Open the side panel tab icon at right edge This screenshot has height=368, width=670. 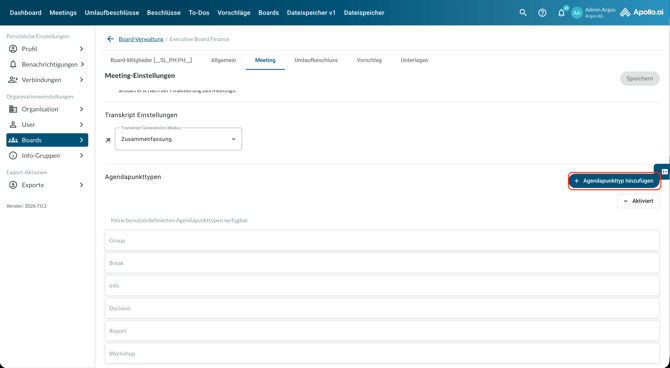tap(664, 171)
